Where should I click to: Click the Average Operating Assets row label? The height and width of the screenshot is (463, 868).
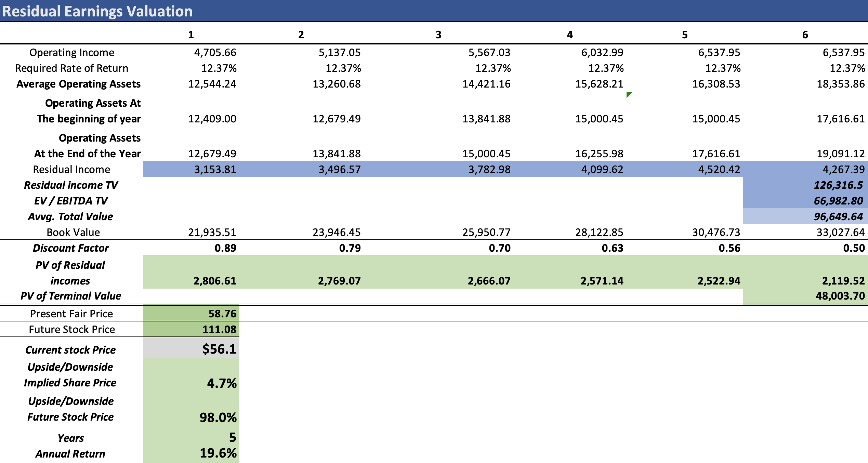78,84
